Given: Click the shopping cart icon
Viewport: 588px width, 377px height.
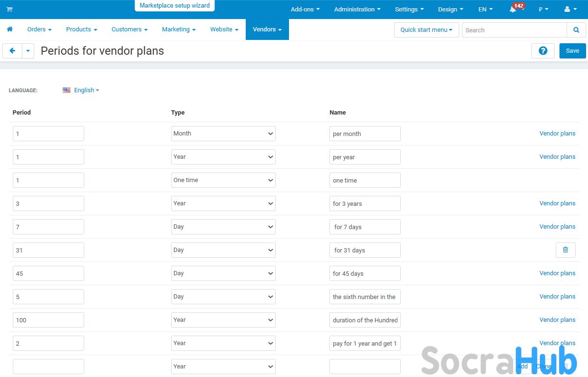Looking at the screenshot, I should (10, 10).
